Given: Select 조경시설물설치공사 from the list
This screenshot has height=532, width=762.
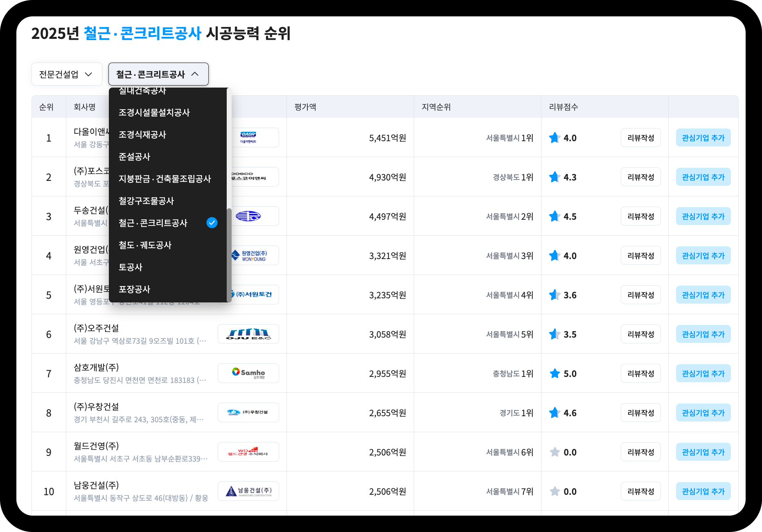Looking at the screenshot, I should 168,113.
